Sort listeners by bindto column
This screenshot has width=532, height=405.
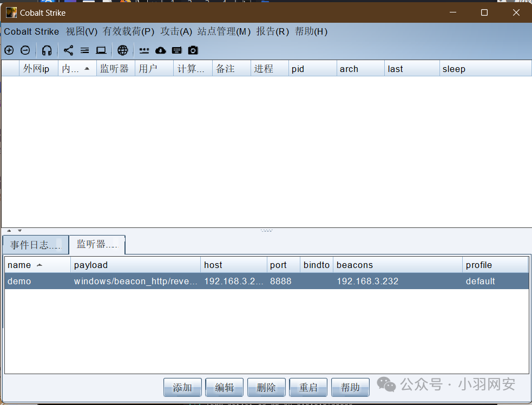pyautogui.click(x=317, y=265)
